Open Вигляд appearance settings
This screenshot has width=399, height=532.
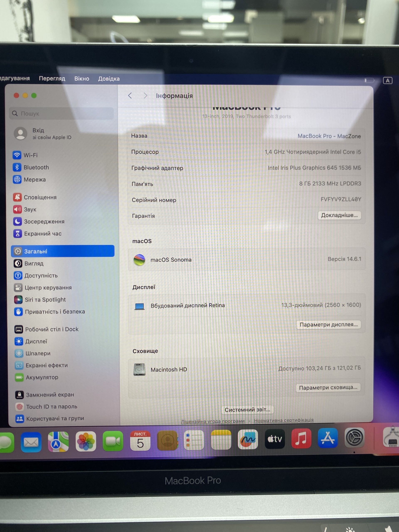coord(29,263)
